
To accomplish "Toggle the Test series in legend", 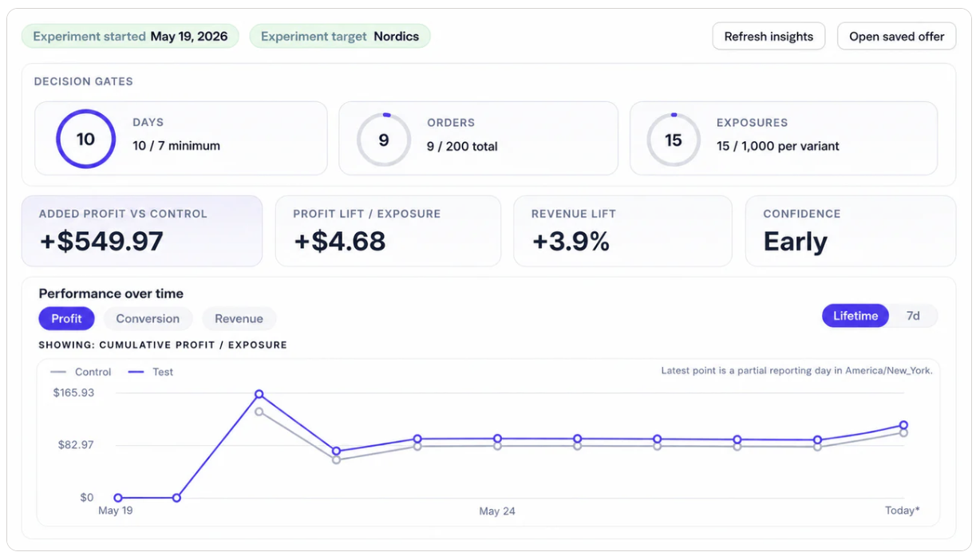I will (150, 372).
